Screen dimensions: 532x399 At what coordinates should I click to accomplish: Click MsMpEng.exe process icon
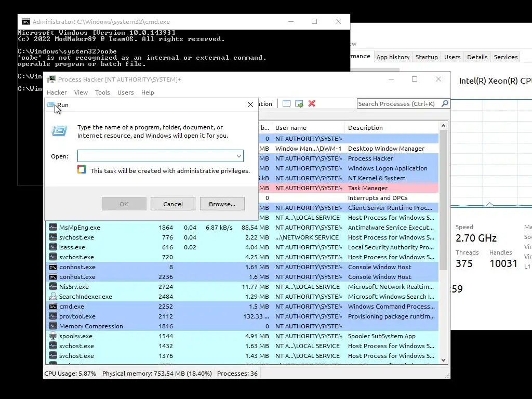click(x=52, y=228)
